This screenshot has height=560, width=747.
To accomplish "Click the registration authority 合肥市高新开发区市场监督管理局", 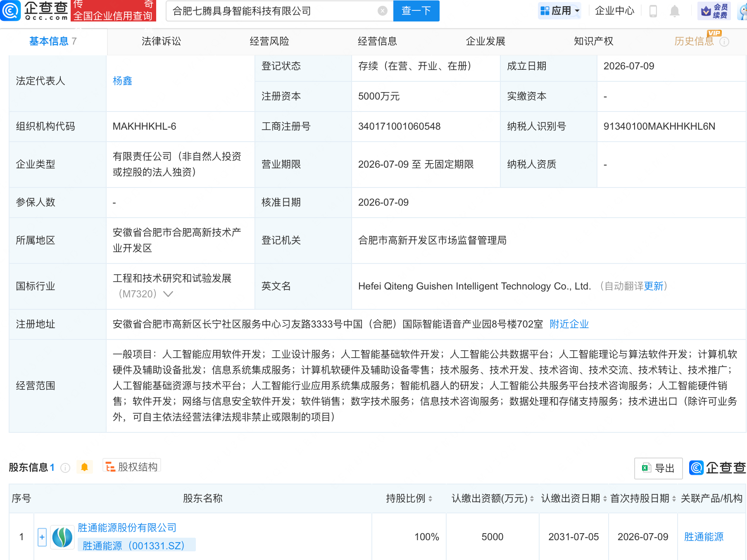I will point(432,240).
